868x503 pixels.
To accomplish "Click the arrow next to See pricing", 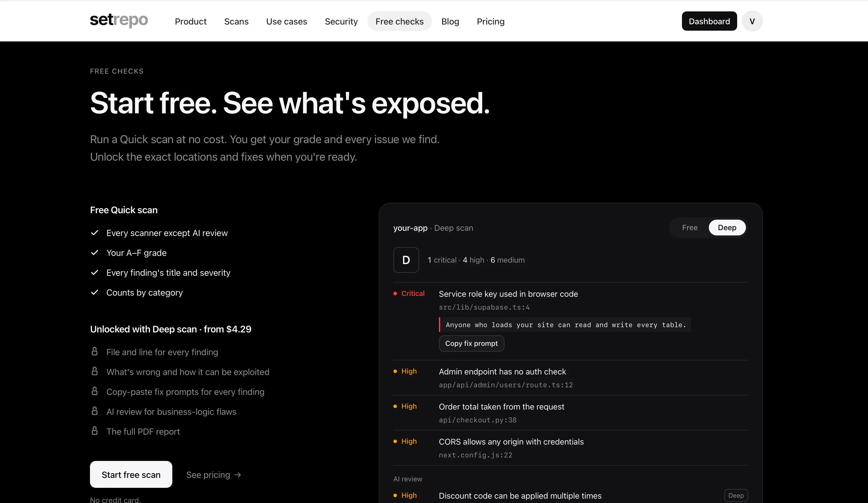I will (x=238, y=475).
